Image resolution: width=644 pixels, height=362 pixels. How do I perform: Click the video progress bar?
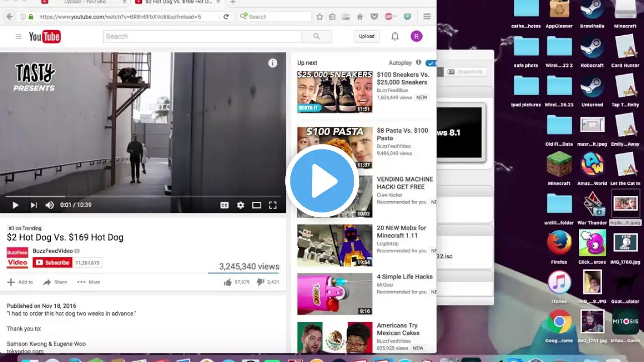pos(143,196)
